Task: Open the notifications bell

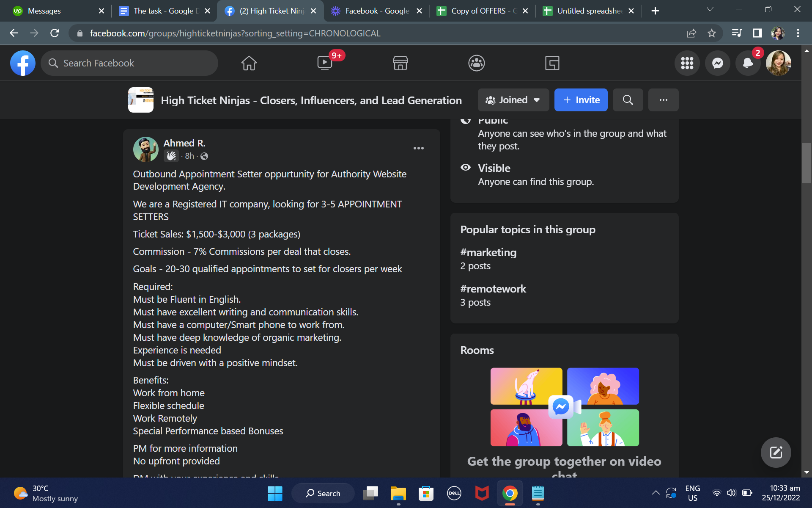Action: click(x=748, y=63)
